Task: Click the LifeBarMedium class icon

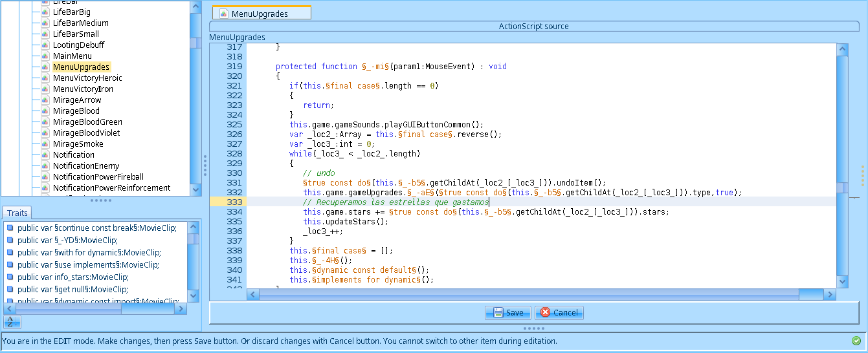Action: pos(45,23)
